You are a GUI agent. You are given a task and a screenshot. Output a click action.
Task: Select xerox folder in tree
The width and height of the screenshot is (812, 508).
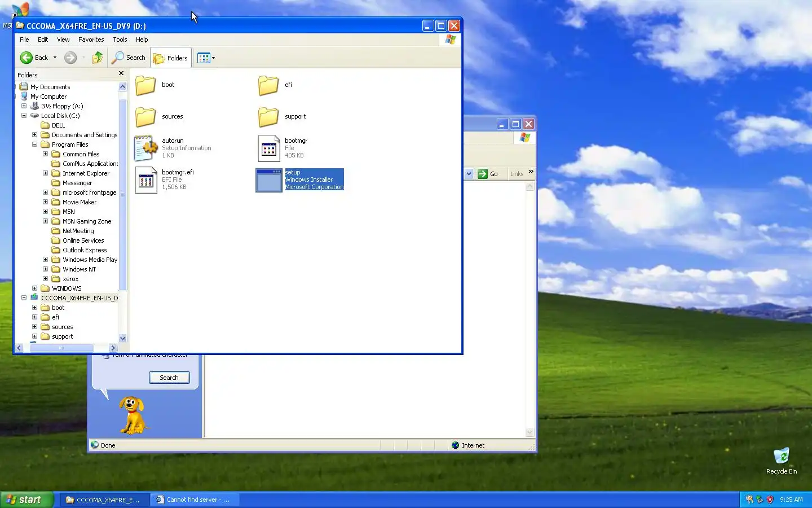point(70,279)
